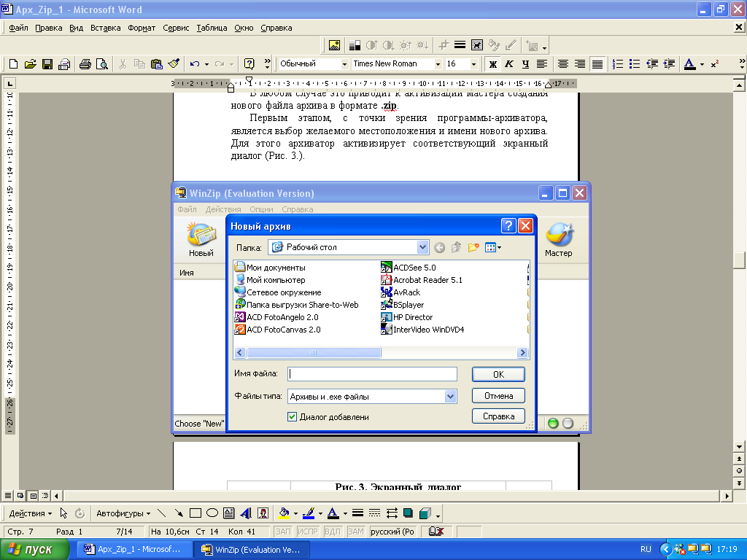Screen dimensions: 747x560
Task: Open the пуск Start menu
Action: tap(34, 549)
